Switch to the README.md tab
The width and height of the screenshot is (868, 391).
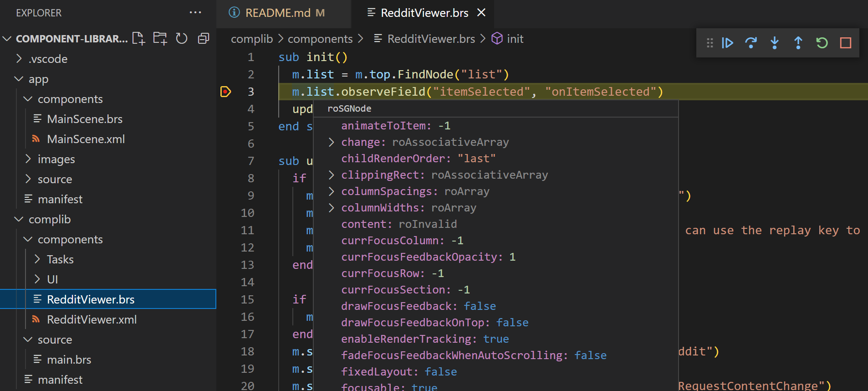pos(285,13)
